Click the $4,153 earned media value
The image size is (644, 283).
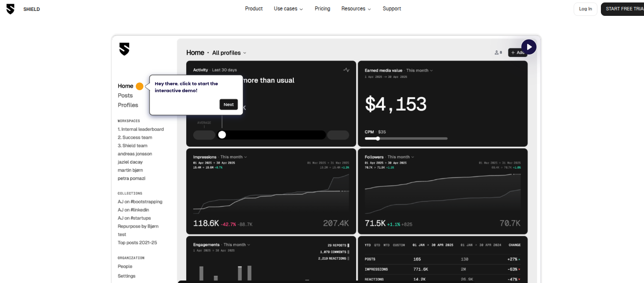[395, 105]
